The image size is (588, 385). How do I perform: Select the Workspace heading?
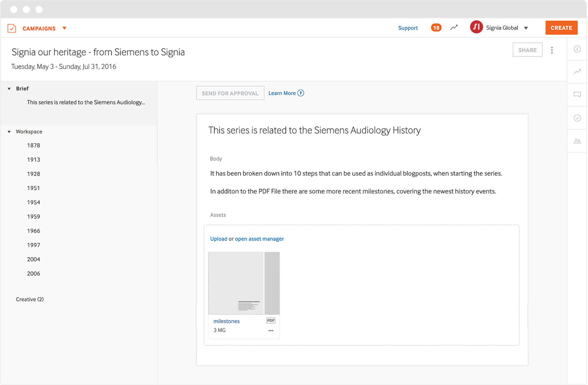pyautogui.click(x=29, y=132)
